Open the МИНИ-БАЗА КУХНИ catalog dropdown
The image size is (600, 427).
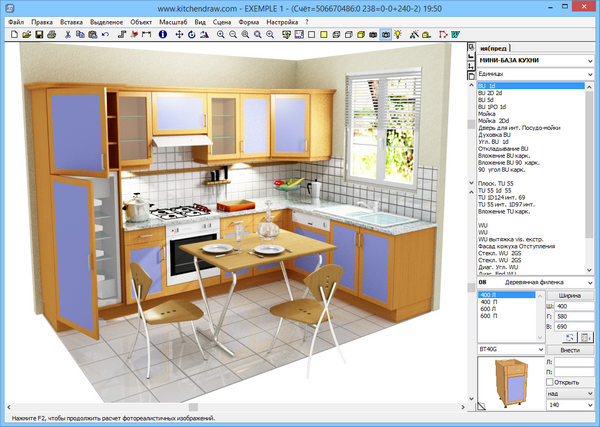pyautogui.click(x=591, y=60)
